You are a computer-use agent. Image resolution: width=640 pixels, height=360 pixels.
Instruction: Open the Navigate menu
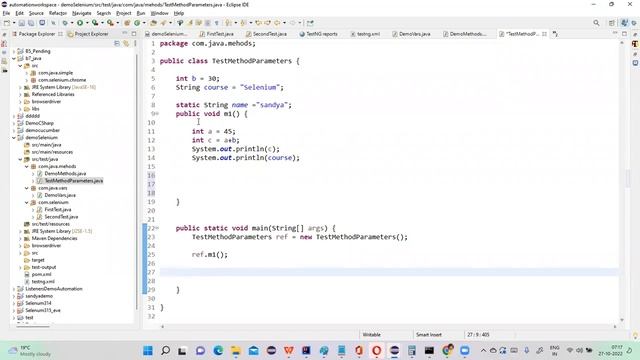(82, 13)
